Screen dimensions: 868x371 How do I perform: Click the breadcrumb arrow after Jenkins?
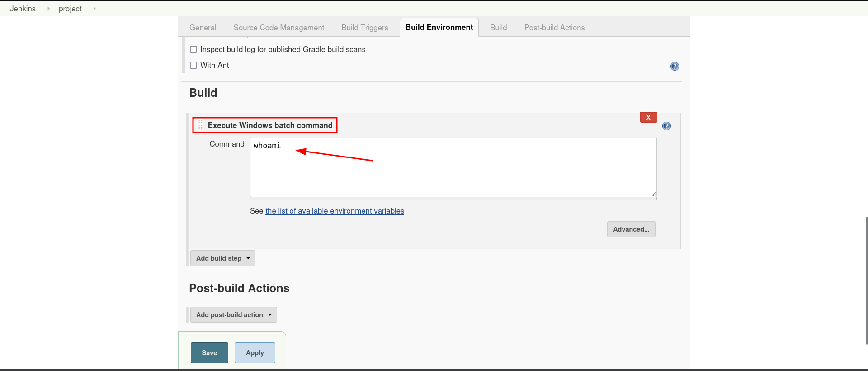pyautogui.click(x=48, y=9)
